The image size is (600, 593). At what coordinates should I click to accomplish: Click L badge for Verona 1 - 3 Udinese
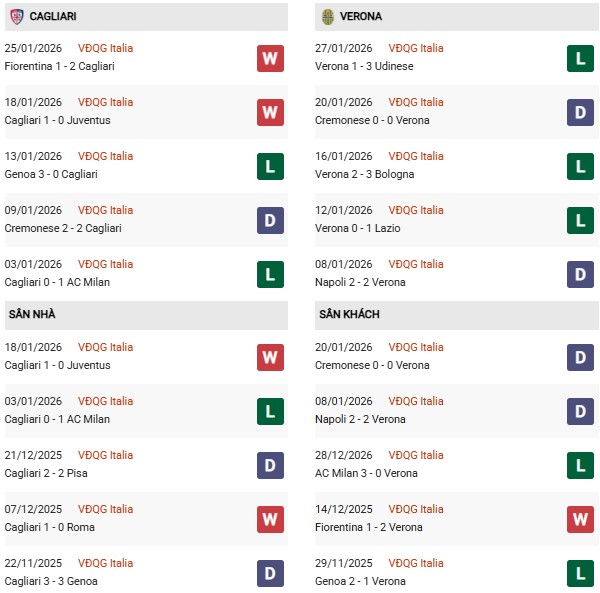580,58
